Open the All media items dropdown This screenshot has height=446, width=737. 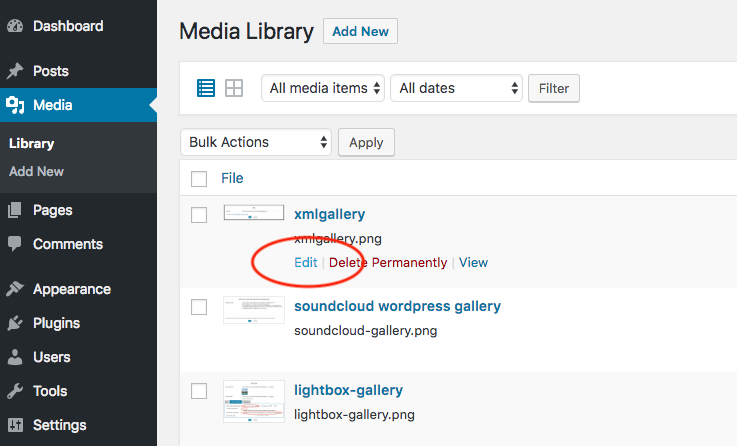click(x=323, y=88)
